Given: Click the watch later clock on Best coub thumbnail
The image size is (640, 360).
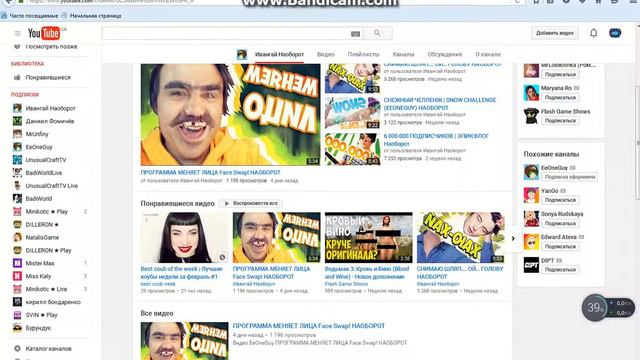Looking at the screenshot, I should [x=222, y=257].
